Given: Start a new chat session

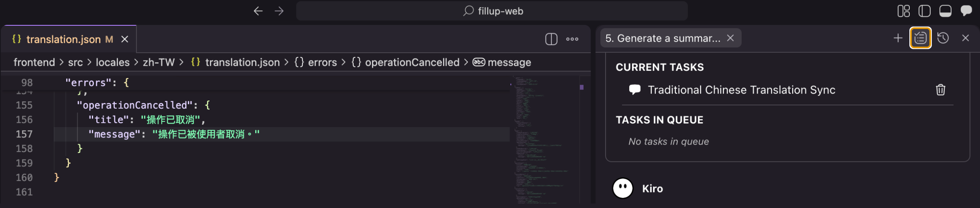Looking at the screenshot, I should [898, 38].
